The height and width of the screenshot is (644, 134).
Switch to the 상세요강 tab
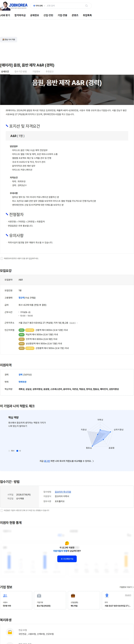pyautogui.click(x=5, y=71)
